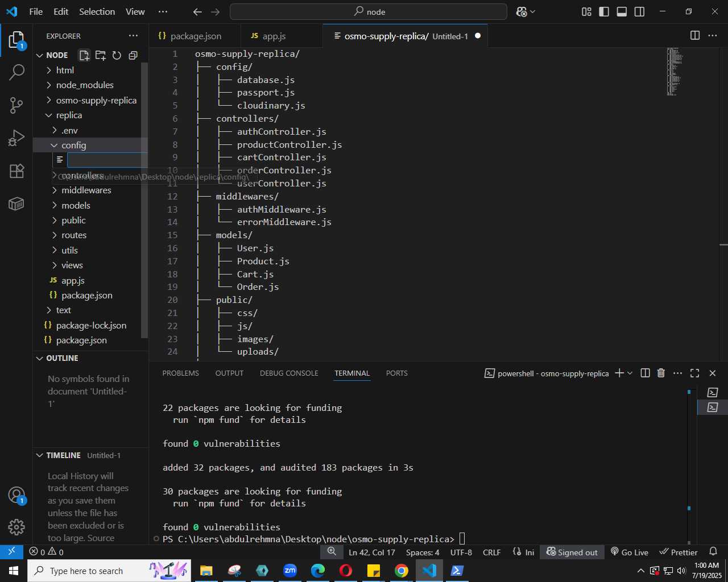Switch to the DEBUG CONSOLE tab
Screen dimensions: 728x582
coord(289,373)
